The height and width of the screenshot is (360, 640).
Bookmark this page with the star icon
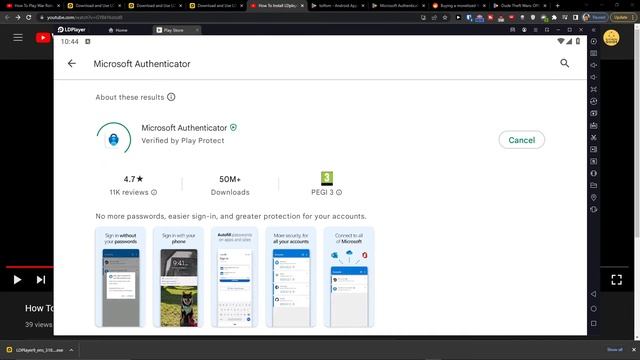[445, 18]
